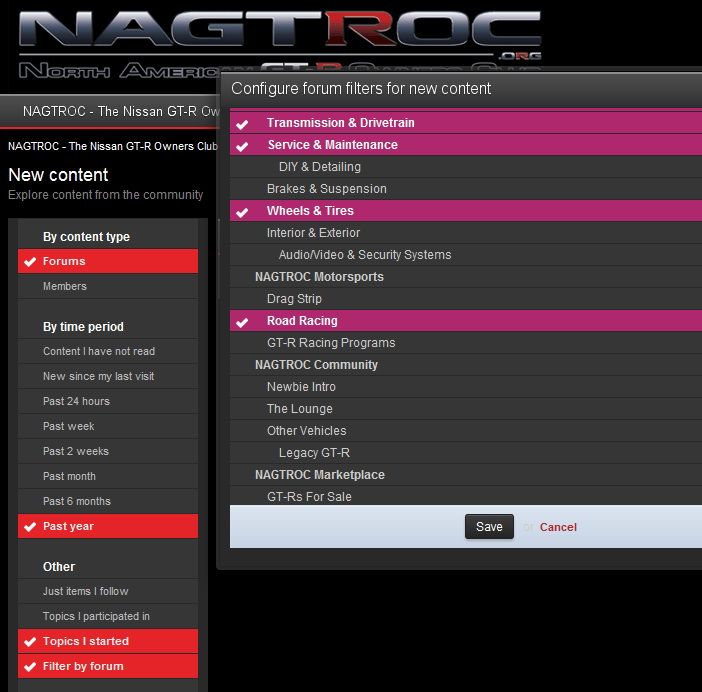Cancel the forum filter dialog
This screenshot has height=692, width=702.
click(x=558, y=527)
